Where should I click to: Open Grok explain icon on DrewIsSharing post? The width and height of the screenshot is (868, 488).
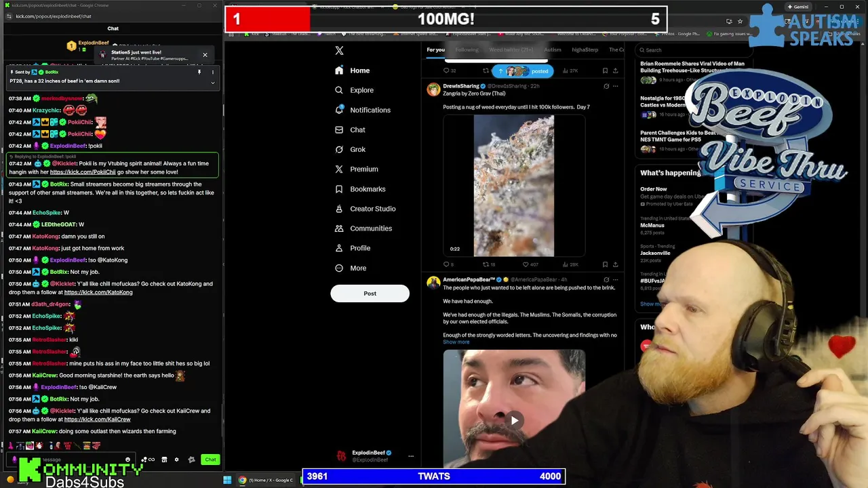606,86
